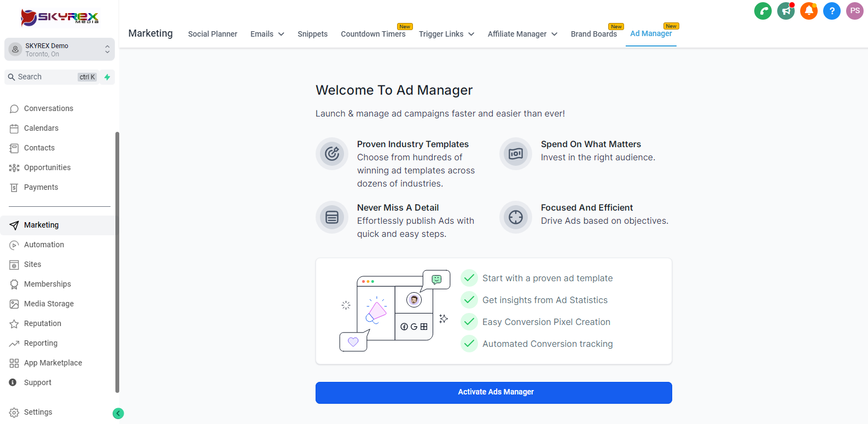Click the 'Invest in the right audience.' text
Viewport: 868px width, 424px height.
tap(598, 158)
